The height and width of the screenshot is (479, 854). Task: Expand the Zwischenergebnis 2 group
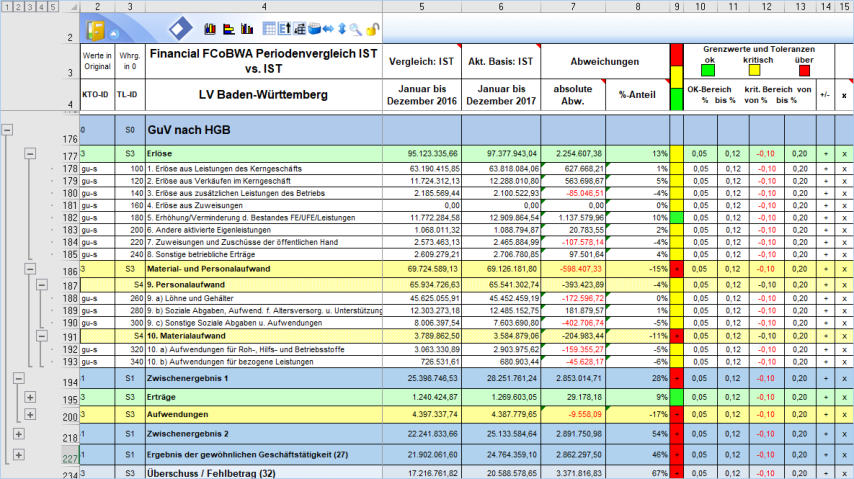click(19, 435)
